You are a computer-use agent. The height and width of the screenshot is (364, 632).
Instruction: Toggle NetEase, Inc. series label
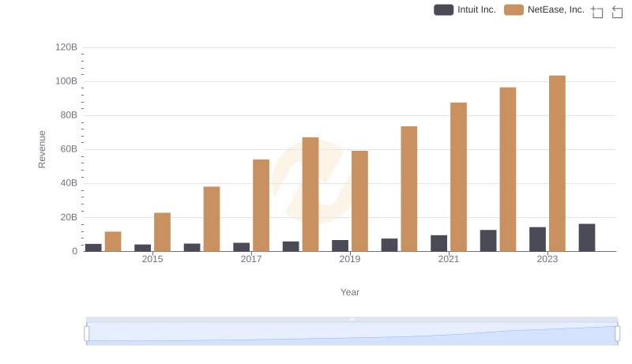[x=556, y=9]
